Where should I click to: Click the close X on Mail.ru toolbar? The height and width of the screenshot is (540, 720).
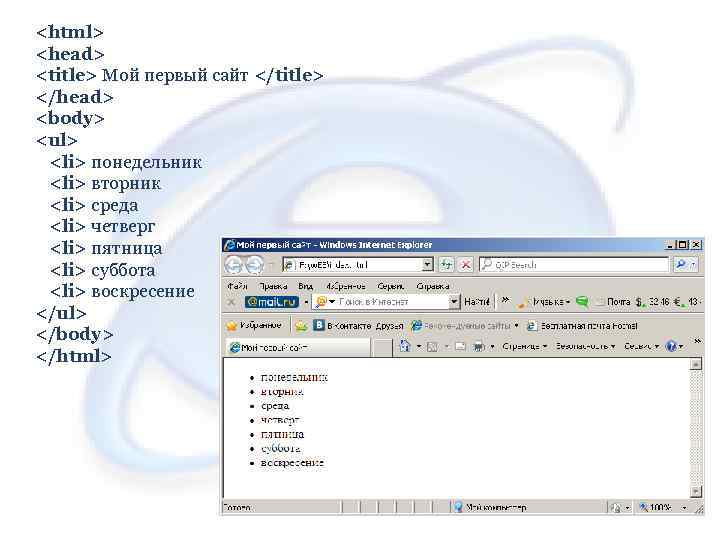click(x=231, y=302)
